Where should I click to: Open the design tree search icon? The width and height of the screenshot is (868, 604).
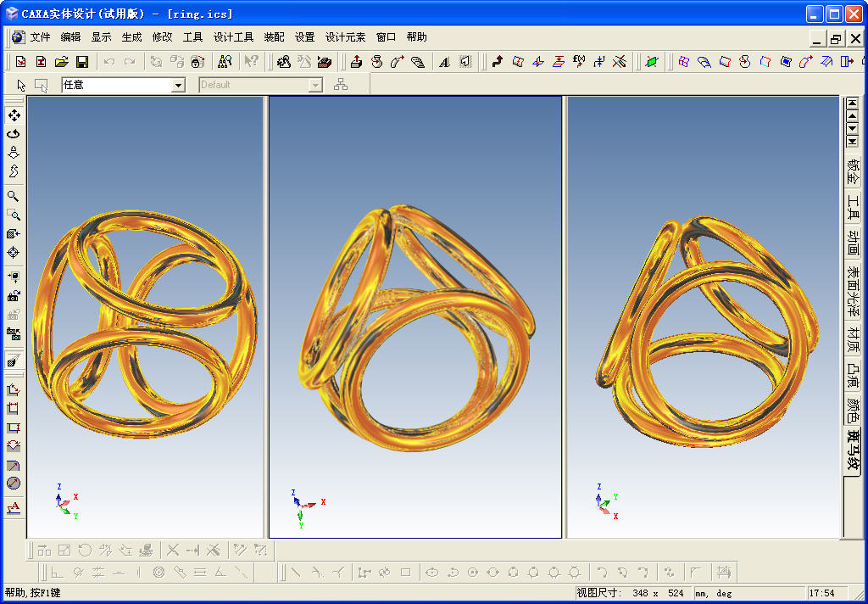[224, 62]
